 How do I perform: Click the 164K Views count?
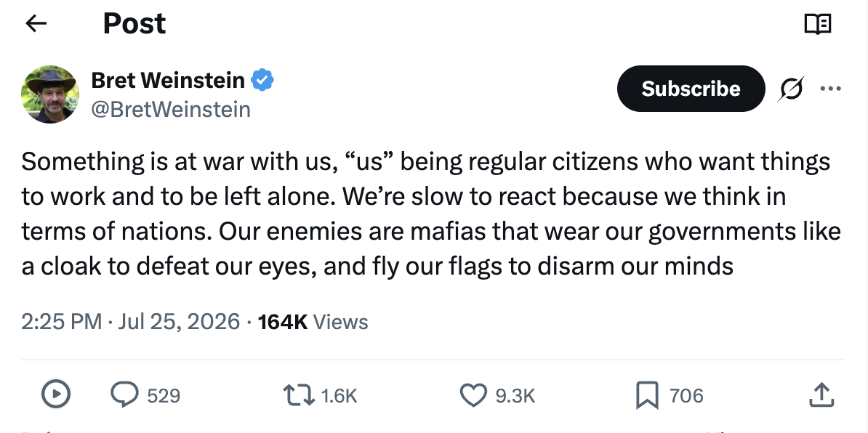(x=313, y=322)
